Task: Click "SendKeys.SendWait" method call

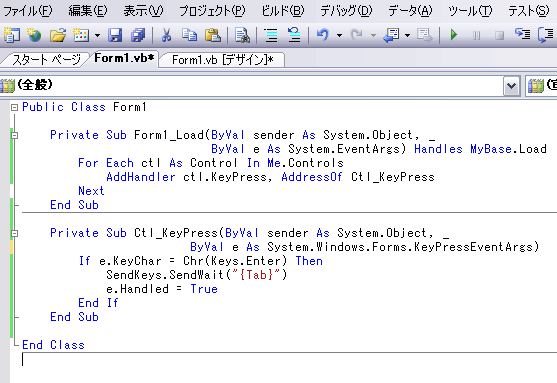Action: pos(165,275)
